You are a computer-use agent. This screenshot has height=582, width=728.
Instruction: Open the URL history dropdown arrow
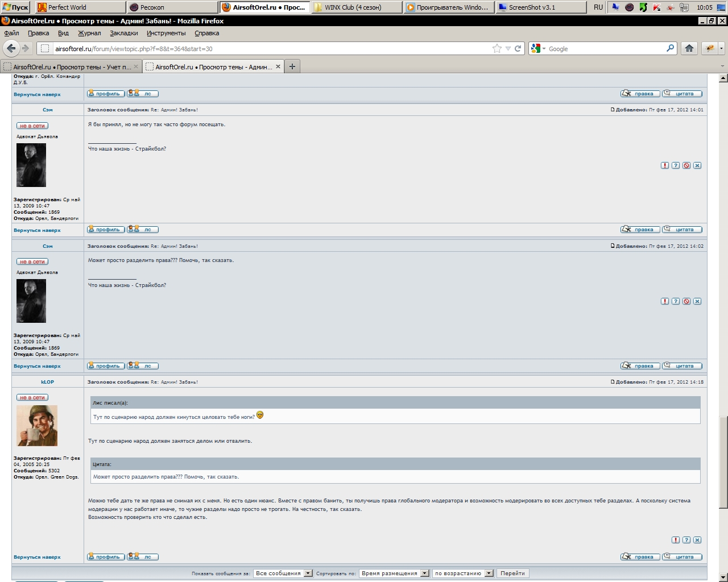(508, 49)
